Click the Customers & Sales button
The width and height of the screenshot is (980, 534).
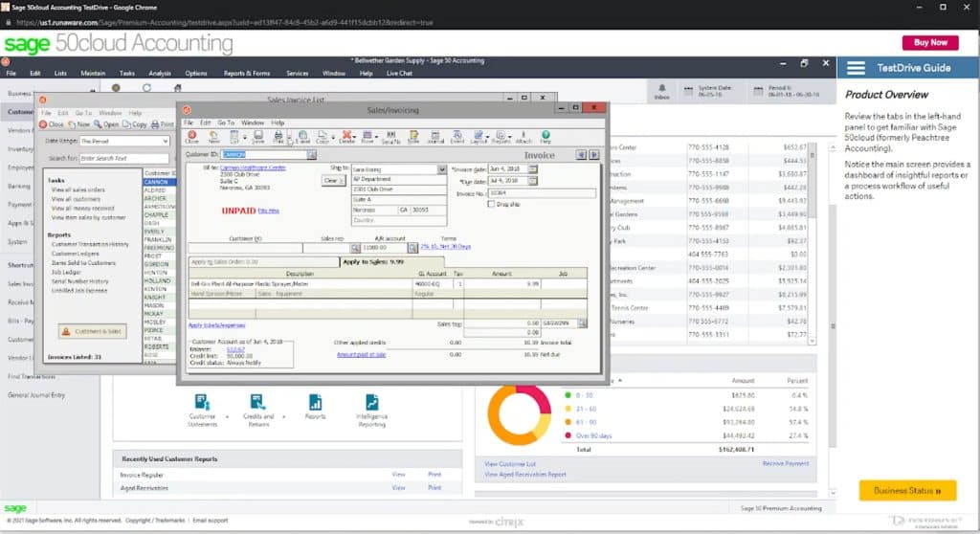coord(93,331)
